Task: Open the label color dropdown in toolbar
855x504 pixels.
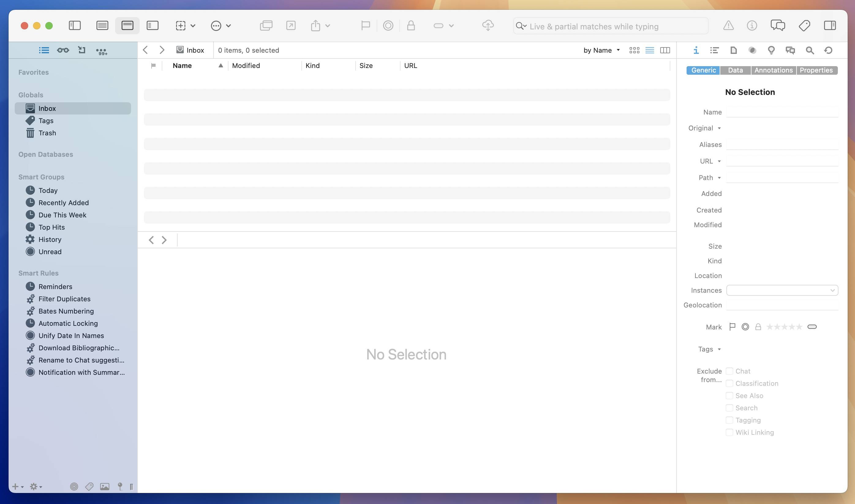Action: tap(443, 25)
